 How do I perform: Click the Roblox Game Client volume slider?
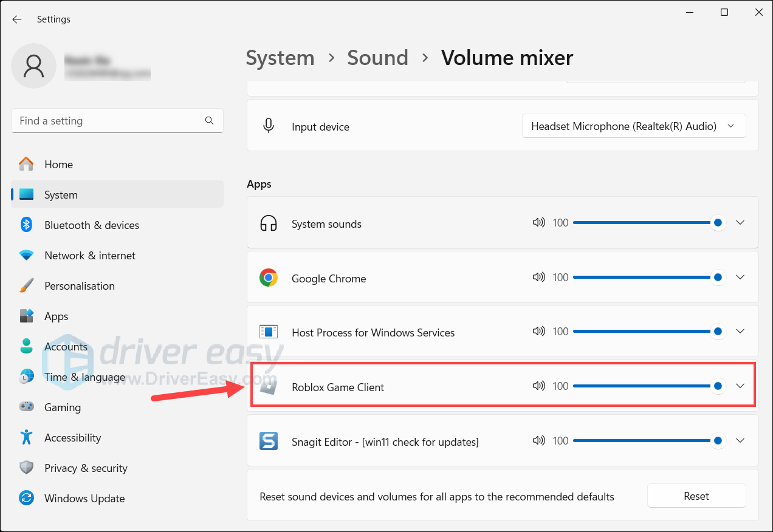(649, 386)
